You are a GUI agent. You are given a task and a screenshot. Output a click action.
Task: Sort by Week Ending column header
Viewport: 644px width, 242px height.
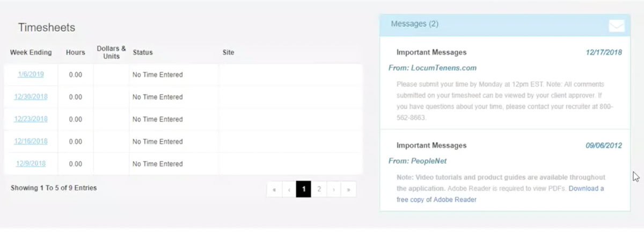[x=31, y=53]
